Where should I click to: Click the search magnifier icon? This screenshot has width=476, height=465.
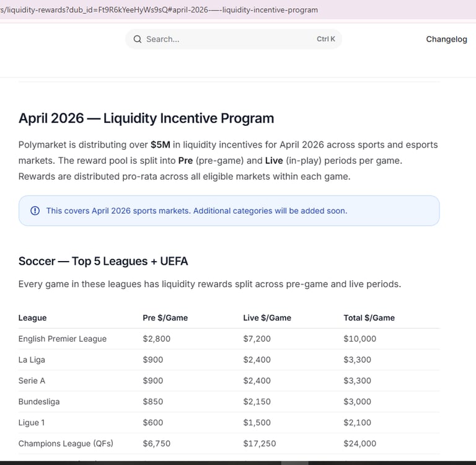pos(138,39)
